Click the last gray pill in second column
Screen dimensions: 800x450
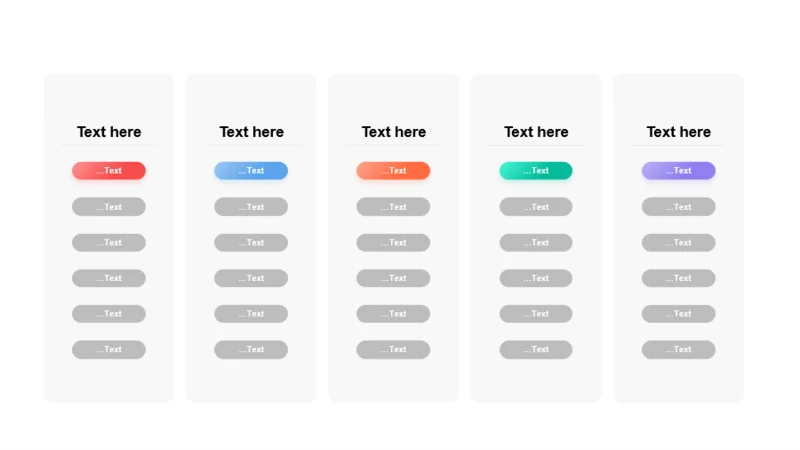click(251, 349)
